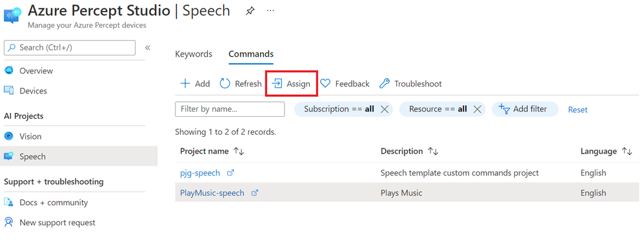Remove the Subscription filter with X
Image resolution: width=644 pixels, height=242 pixels.
click(x=385, y=109)
